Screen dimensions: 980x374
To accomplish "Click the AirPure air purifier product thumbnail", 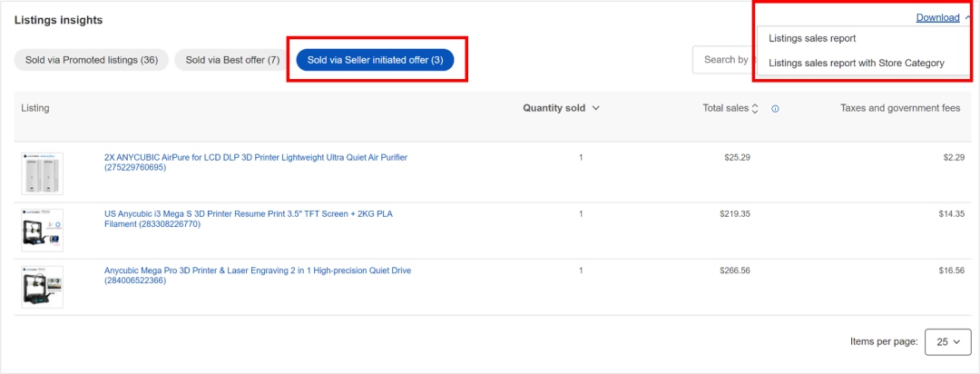I will point(43,172).
